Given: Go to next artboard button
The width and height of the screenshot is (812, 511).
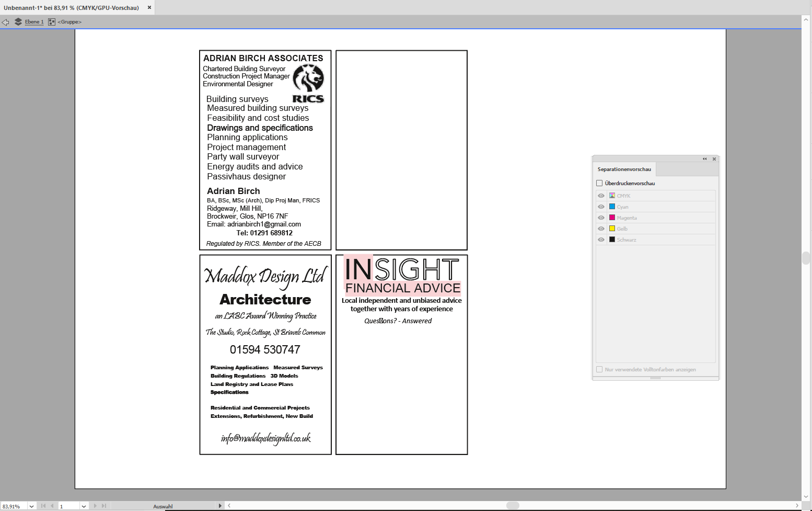Looking at the screenshot, I should (95, 506).
